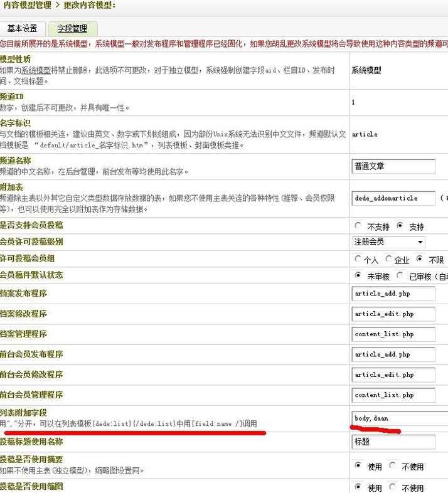Choose 个人 for 许可投稿会员组
Viewport: 448px width, 493px height.
point(358,259)
